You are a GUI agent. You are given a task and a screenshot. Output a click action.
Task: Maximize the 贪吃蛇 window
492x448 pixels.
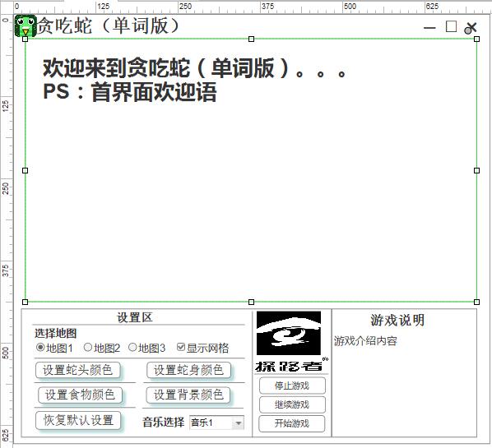451,26
